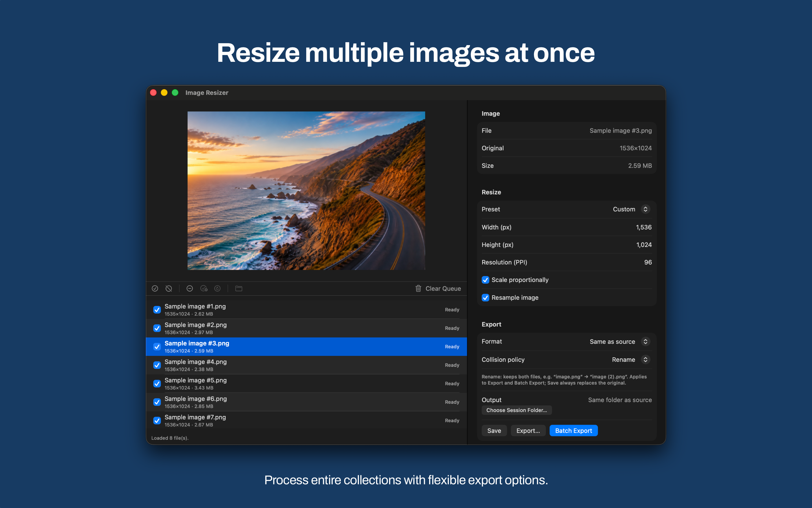Click the Height (px) field value 1,024

[644, 245]
